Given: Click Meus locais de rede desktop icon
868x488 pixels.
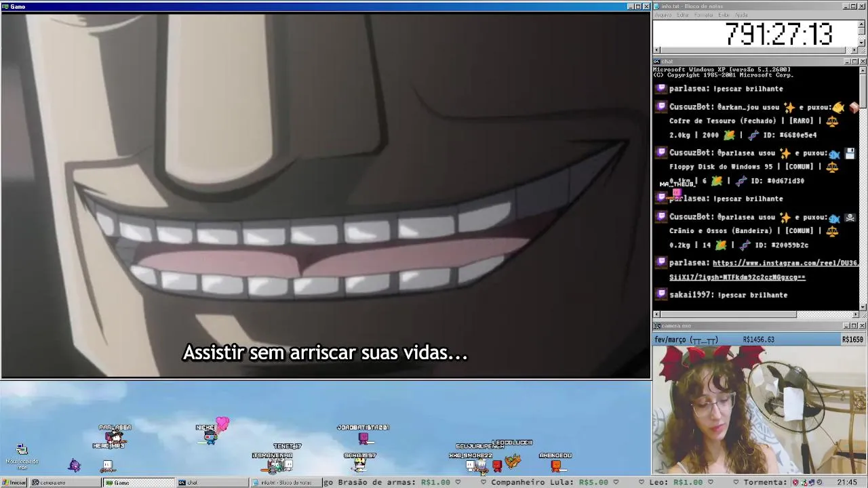Looking at the screenshot, I should (22, 457).
